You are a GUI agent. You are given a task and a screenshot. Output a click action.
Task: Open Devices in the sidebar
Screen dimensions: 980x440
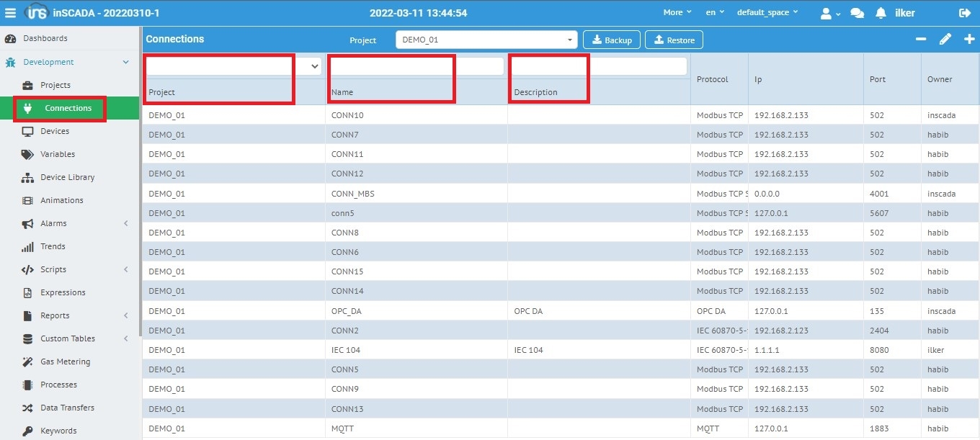click(x=55, y=131)
